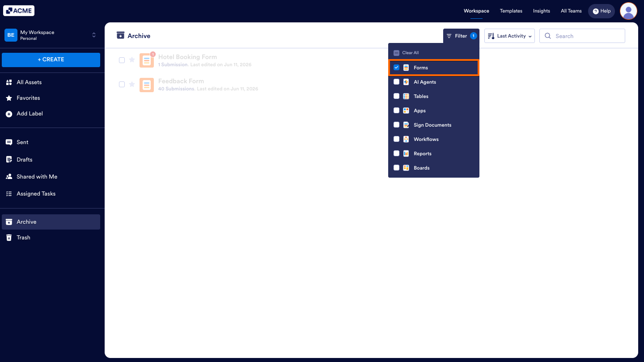Click the Tables icon in filter list

tap(406, 96)
